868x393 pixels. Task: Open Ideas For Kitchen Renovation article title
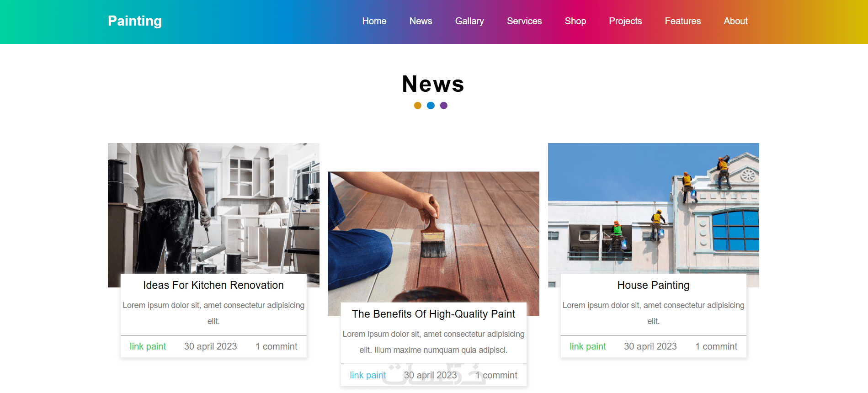213,285
